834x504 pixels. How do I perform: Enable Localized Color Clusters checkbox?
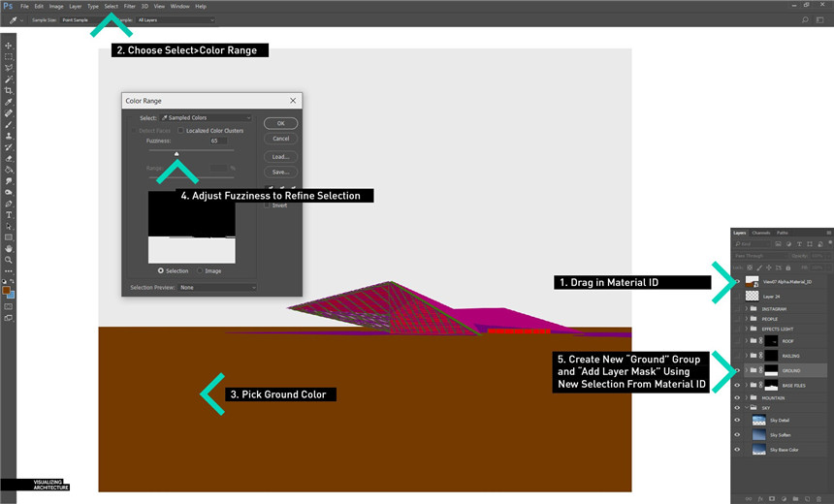click(x=180, y=130)
